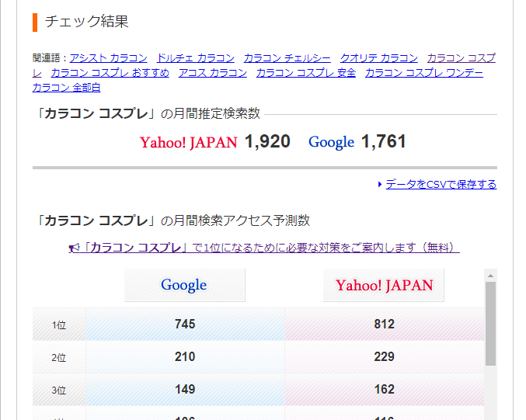The width and height of the screenshot is (526, 420).
Task: Click Google monthly search count 1,761
Action: (384, 141)
